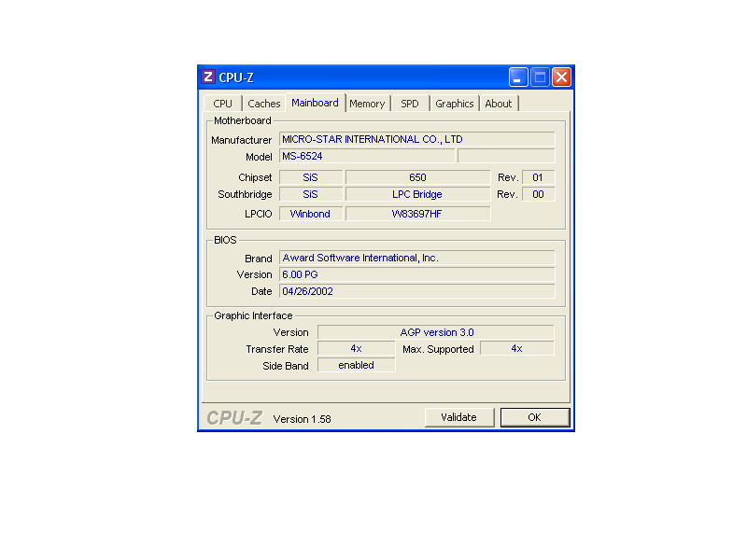Image resolution: width=747 pixels, height=560 pixels.
Task: Click the CPU-Z title bar icon
Action: 207,77
